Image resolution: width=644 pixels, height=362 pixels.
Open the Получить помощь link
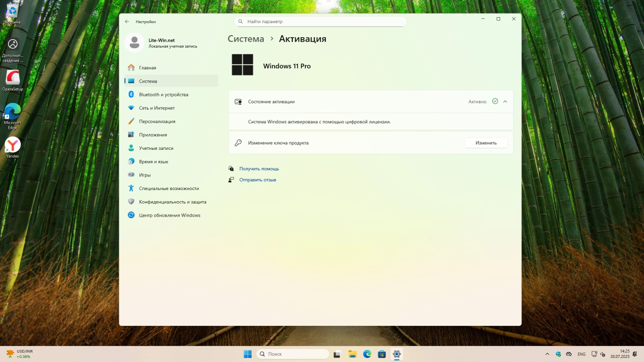tap(259, 169)
